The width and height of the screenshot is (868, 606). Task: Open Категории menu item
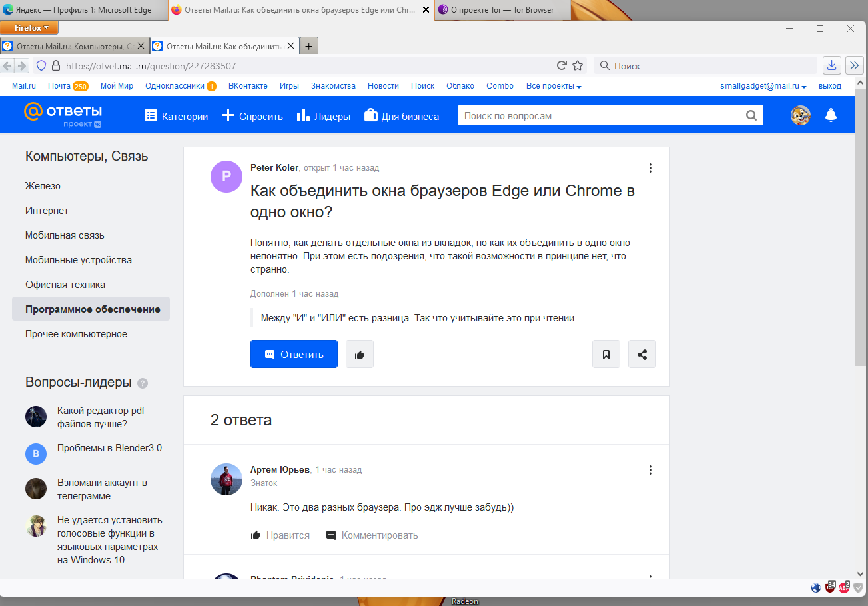tap(176, 116)
